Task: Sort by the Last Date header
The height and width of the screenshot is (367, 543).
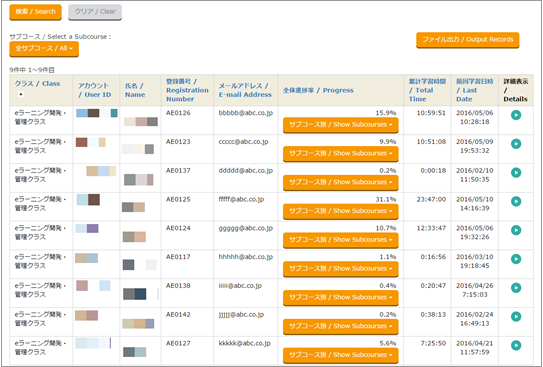Action: [x=474, y=90]
